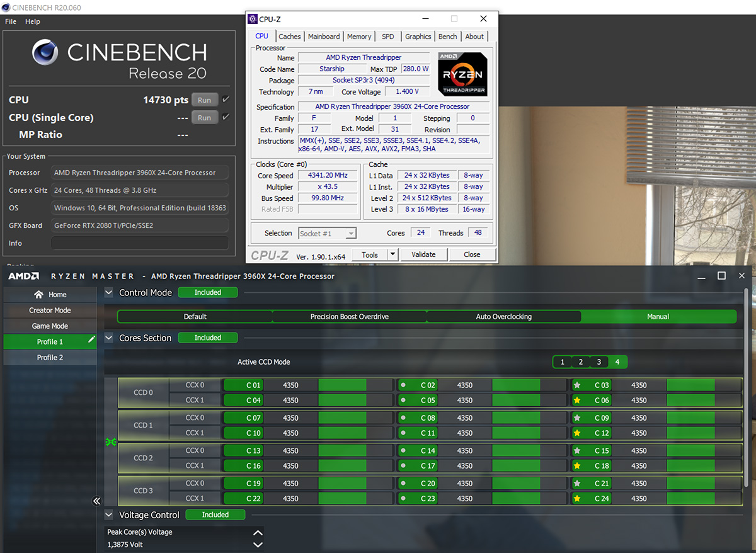Image resolution: width=756 pixels, height=553 pixels.
Task: Collapse the Ryzen Master sidebar with double-arrow icon
Action: (96, 501)
